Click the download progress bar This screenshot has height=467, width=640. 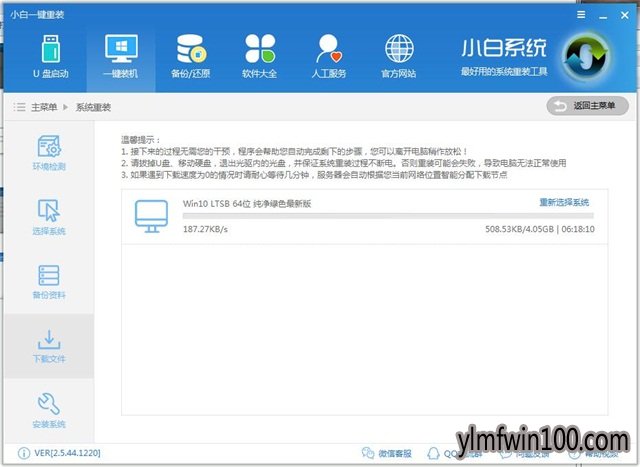[388, 216]
